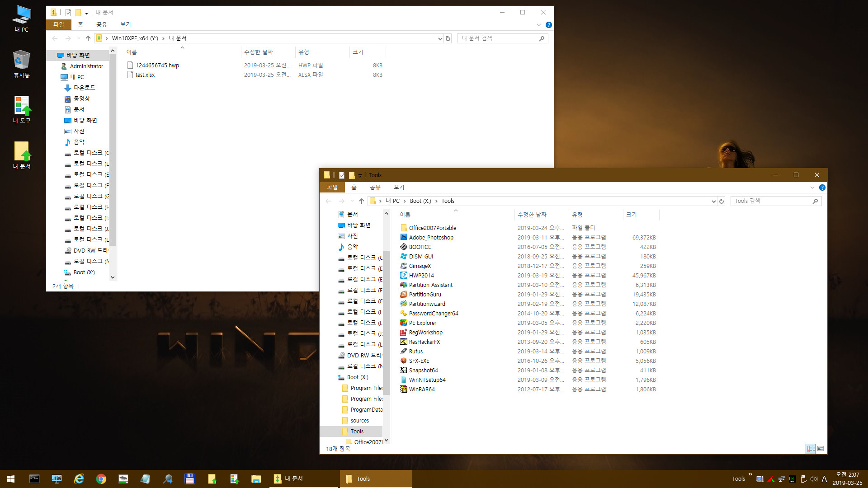The image size is (868, 488).
Task: Switch to details view in Tools window
Action: (x=811, y=449)
